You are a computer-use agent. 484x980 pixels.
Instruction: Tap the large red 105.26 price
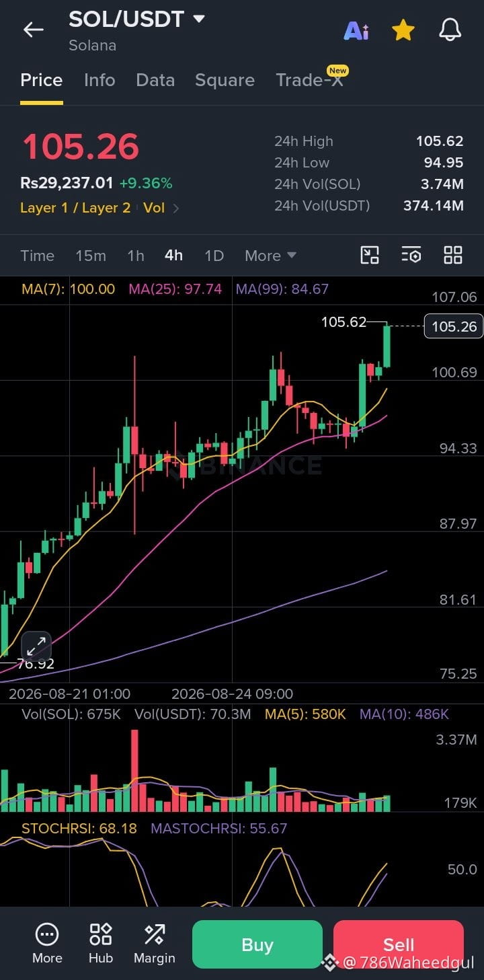point(81,147)
